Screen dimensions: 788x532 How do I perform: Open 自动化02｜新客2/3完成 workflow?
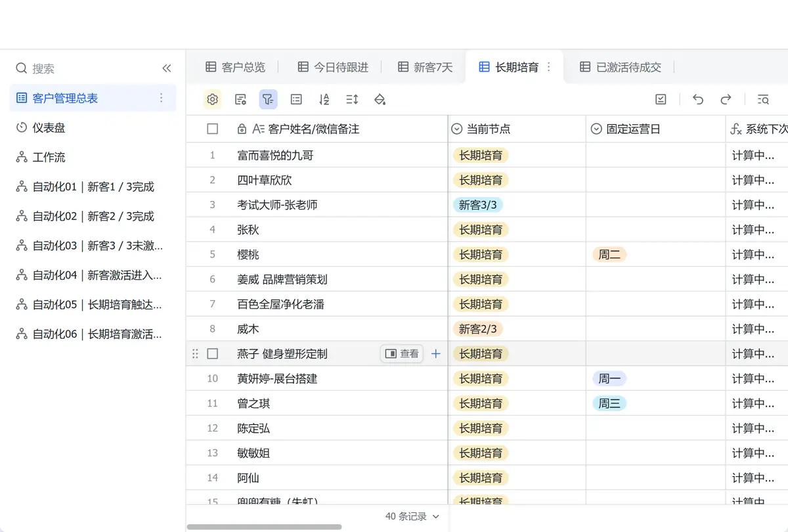coord(93,216)
